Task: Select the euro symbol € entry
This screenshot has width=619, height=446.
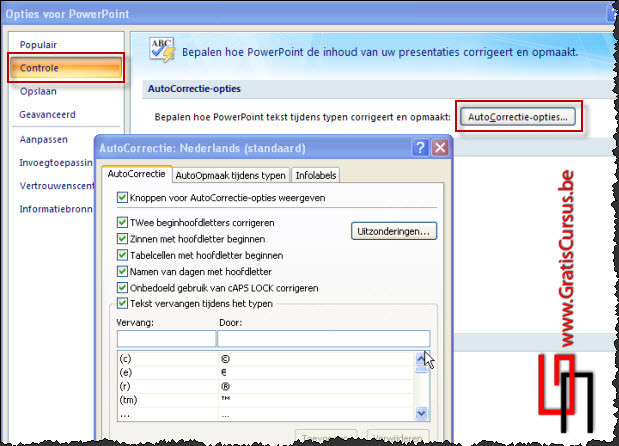Action: pyautogui.click(x=224, y=373)
